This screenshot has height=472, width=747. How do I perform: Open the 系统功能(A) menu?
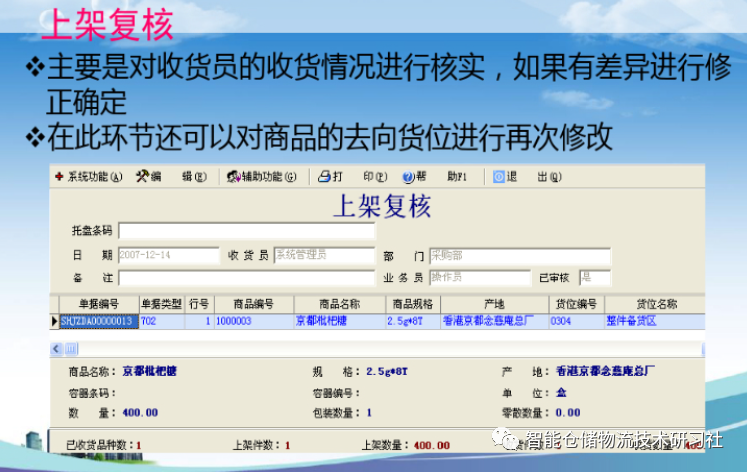(x=94, y=177)
